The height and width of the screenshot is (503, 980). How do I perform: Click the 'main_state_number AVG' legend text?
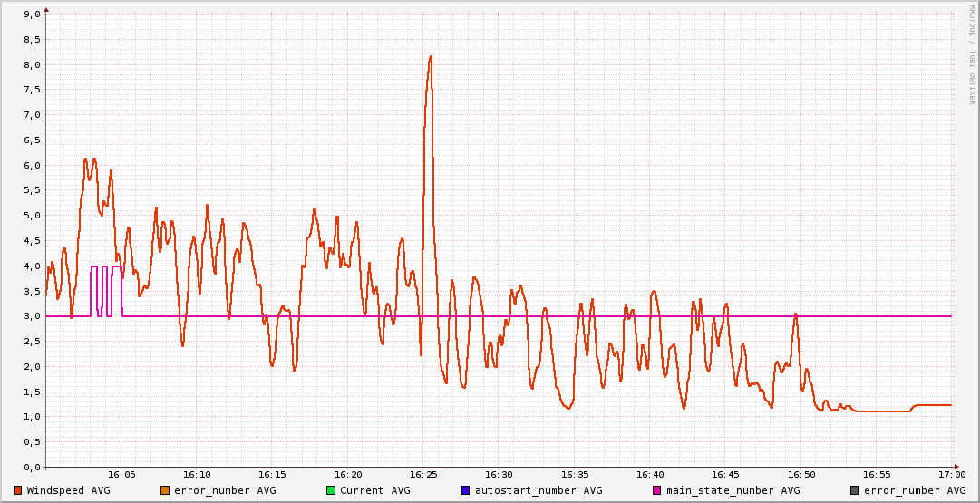click(x=733, y=490)
